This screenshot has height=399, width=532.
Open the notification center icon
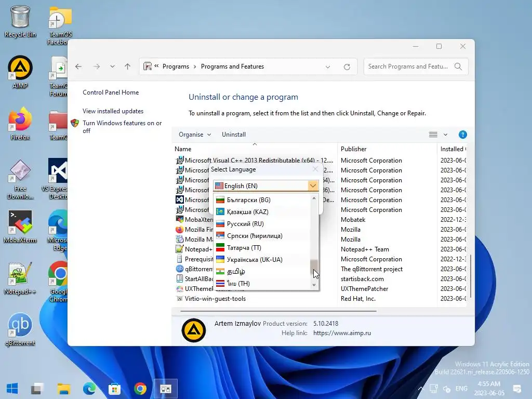click(x=517, y=389)
